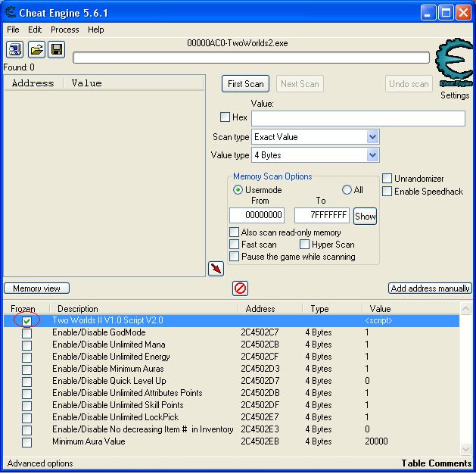Freeze the Unlimited Energy entry
This screenshot has height=474, width=476.
click(x=26, y=357)
